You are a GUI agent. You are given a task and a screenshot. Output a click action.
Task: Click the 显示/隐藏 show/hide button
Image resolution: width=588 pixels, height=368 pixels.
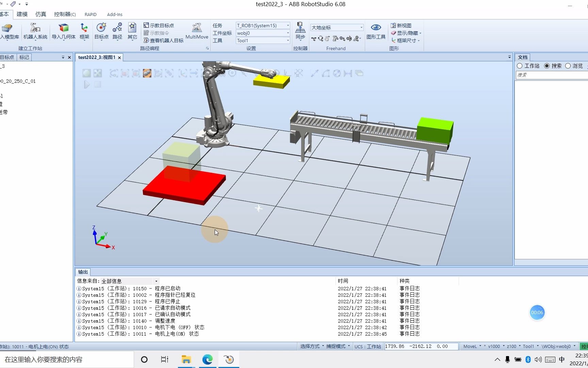pyautogui.click(x=405, y=33)
